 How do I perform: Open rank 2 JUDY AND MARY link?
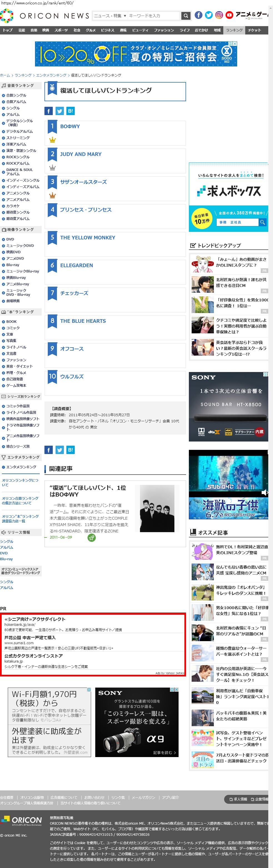[x=81, y=154]
